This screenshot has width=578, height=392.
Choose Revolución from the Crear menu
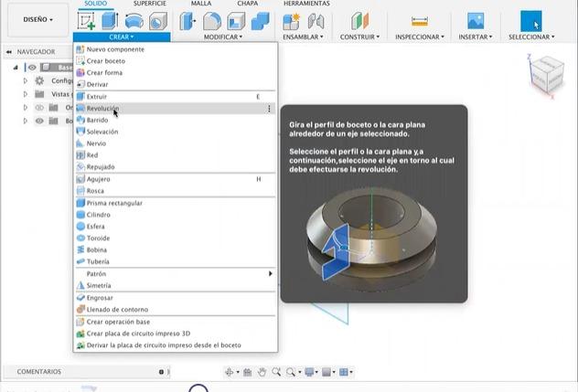coord(176,109)
